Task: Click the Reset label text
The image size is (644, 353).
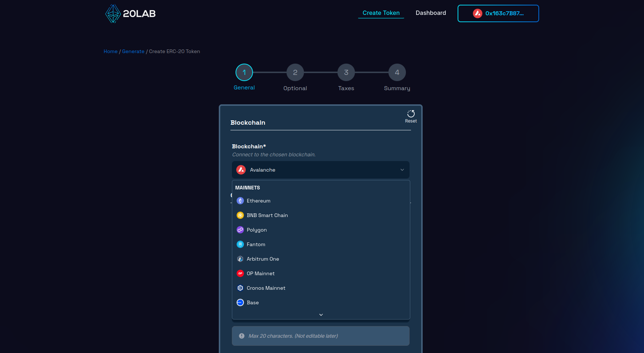Action: [411, 121]
